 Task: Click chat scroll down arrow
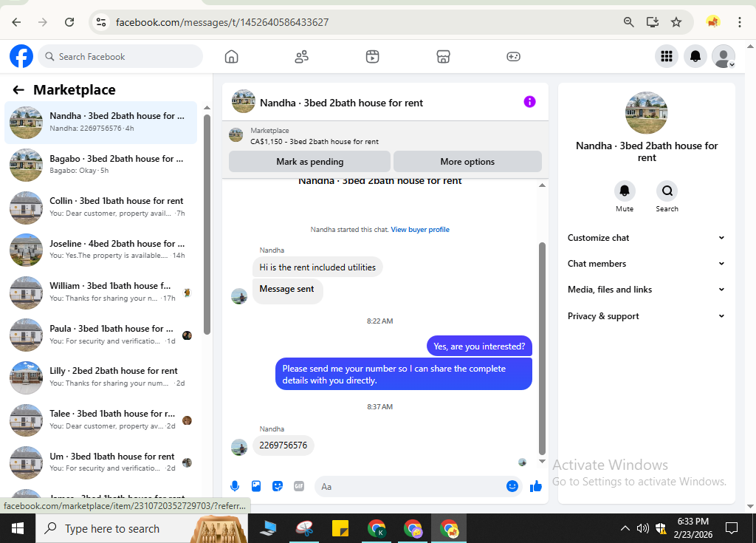542,462
